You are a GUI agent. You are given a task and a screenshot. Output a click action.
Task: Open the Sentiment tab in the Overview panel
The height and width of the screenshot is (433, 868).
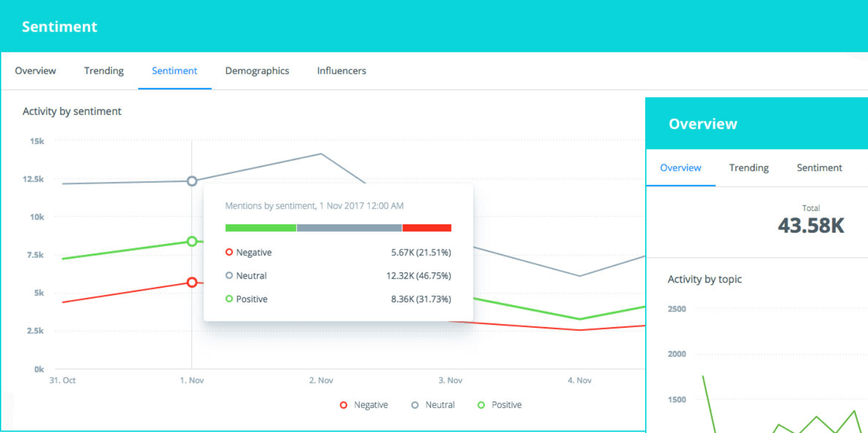click(x=819, y=168)
